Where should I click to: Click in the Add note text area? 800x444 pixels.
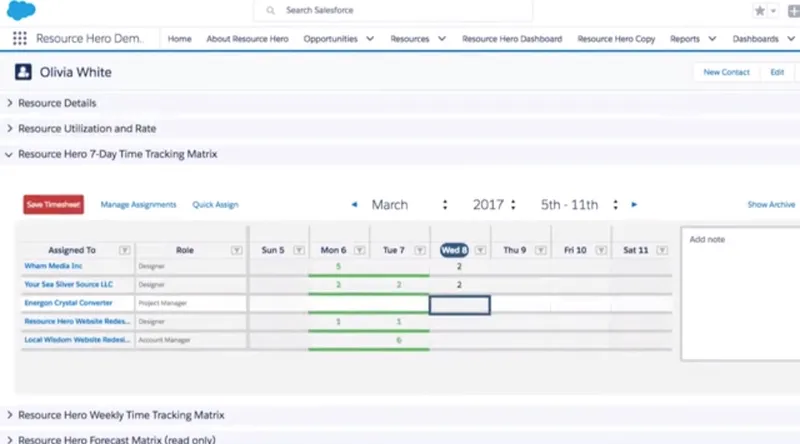[x=741, y=294]
